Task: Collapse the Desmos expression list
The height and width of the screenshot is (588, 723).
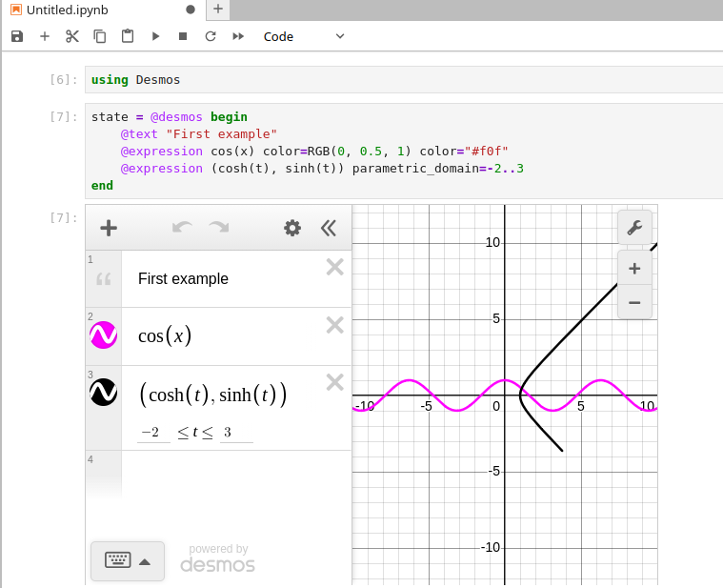Action: pos(329,228)
